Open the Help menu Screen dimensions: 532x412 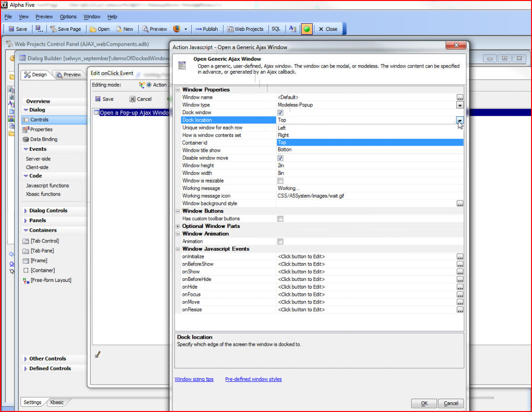112,17
